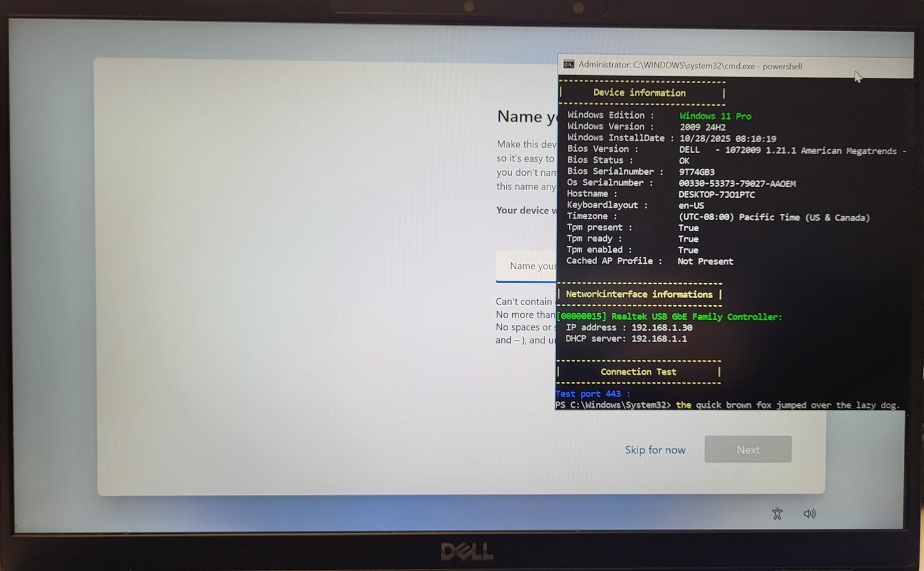
Task: Click the Pacific Time (US & Canada) timezone value
Action: tap(774, 217)
